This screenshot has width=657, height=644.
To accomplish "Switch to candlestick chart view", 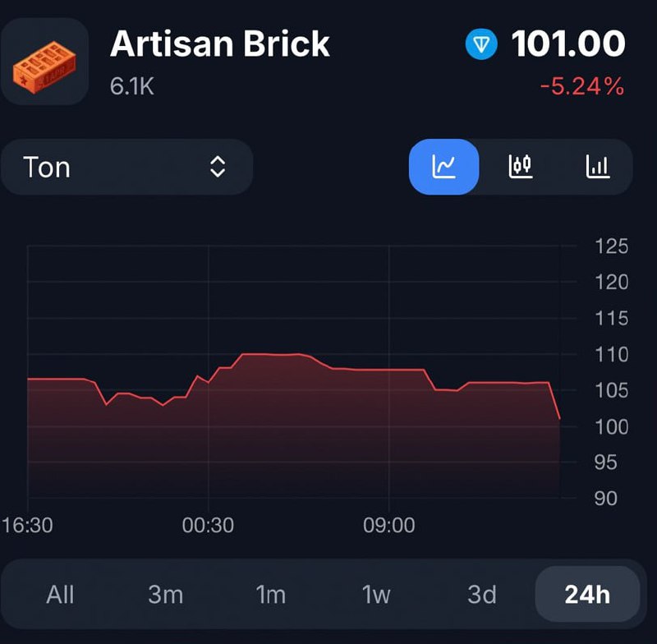I will 521,167.
